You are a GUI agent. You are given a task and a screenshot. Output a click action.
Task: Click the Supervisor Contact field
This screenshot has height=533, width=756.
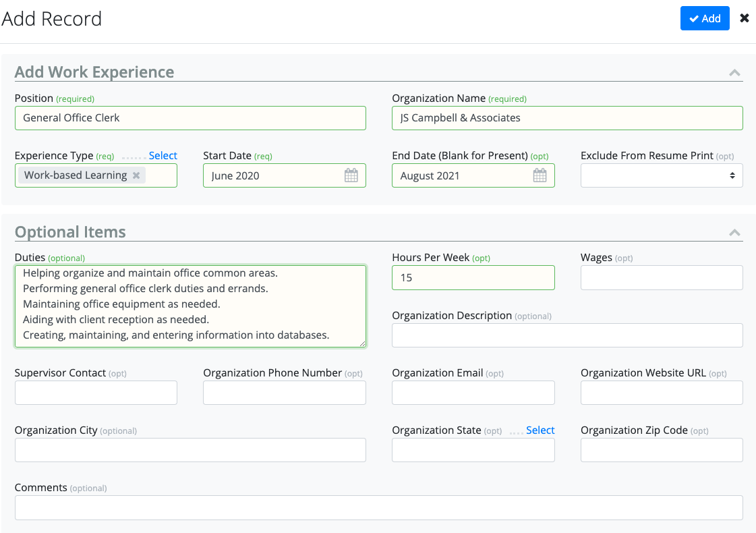(96, 393)
